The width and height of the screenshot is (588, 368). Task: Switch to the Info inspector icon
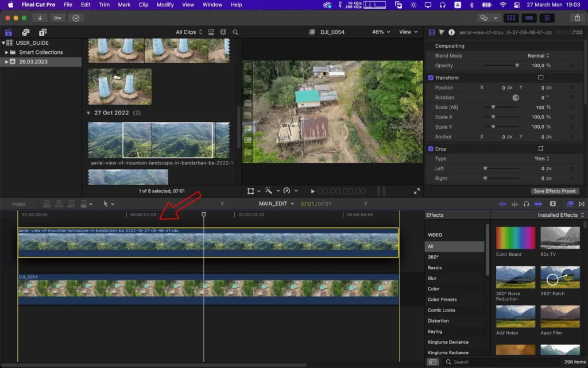point(451,32)
